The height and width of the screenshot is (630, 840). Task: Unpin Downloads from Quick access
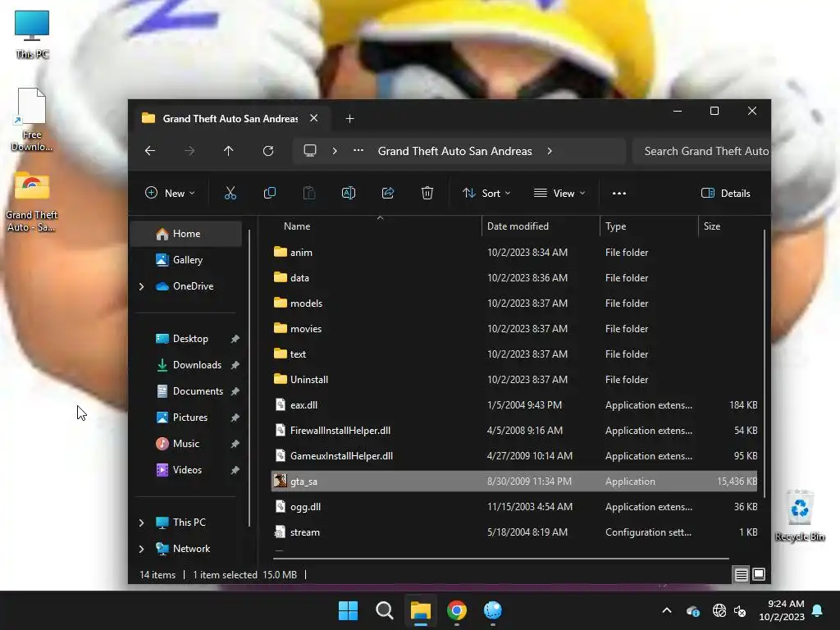pyautogui.click(x=235, y=365)
